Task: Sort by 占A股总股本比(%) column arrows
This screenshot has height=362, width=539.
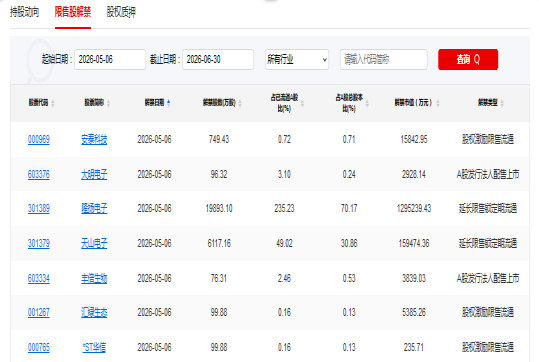Action: [x=367, y=103]
